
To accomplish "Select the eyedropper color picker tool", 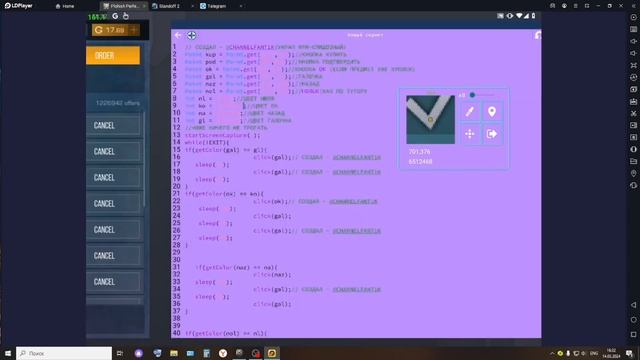I will pos(470,111).
